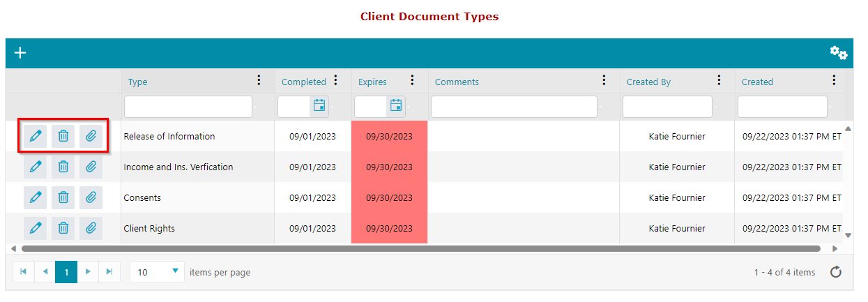Open attachments for the Consents row

(x=91, y=197)
